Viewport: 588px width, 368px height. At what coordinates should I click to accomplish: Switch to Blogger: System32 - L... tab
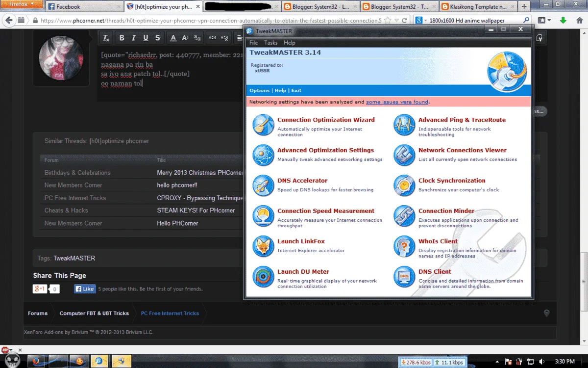pos(319,7)
